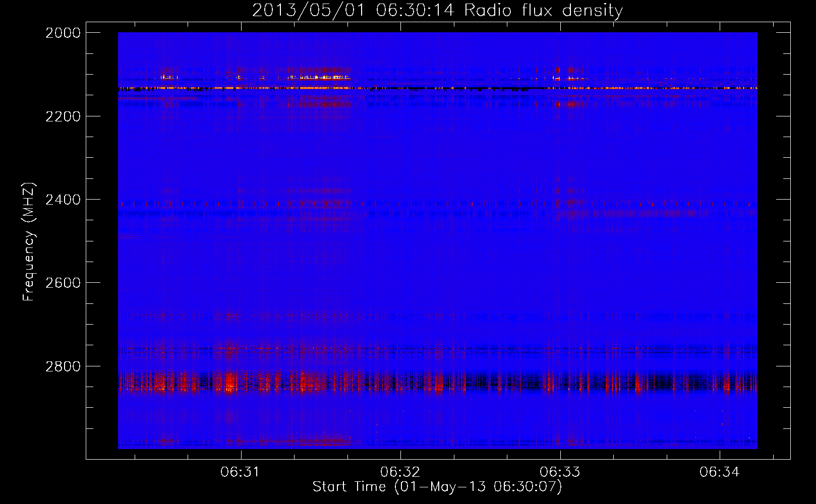
Task: Click the 2000 frequency tick label
Action: click(63, 33)
